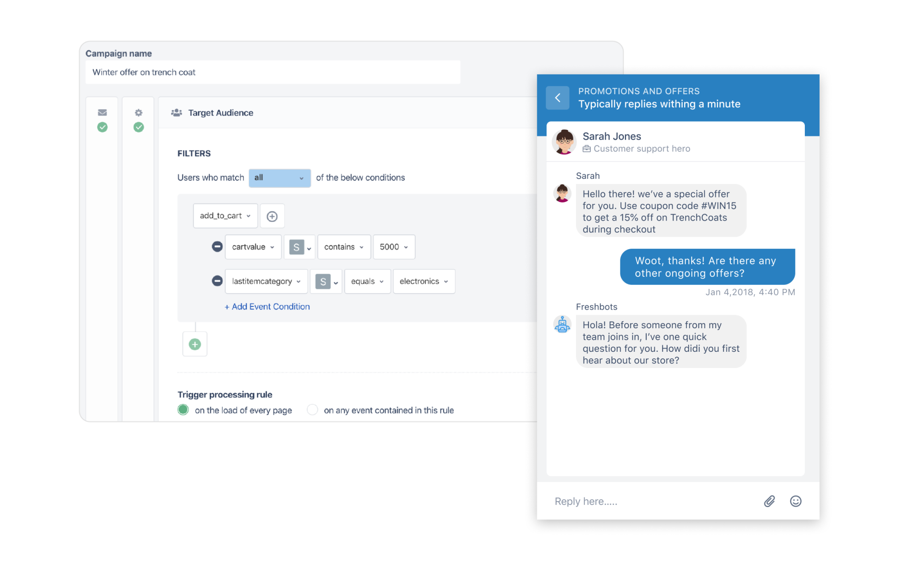Open the emoji picker in the chat
Viewport: 924px width, 563px height.
(796, 501)
